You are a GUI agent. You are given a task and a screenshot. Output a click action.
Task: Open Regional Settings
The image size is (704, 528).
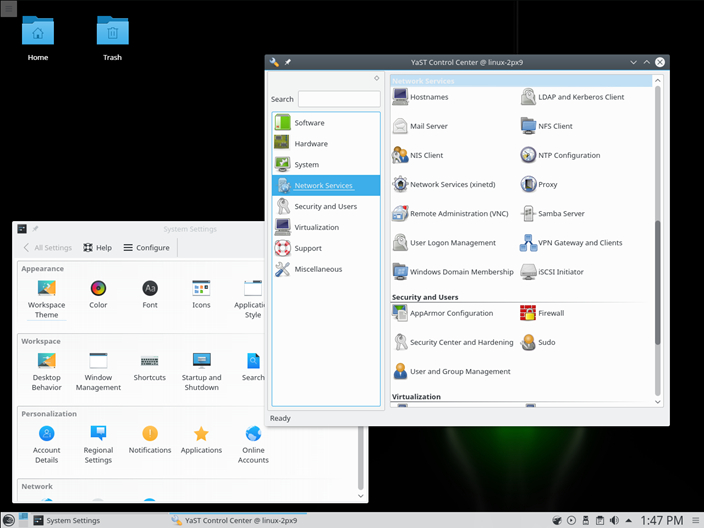[98, 444]
